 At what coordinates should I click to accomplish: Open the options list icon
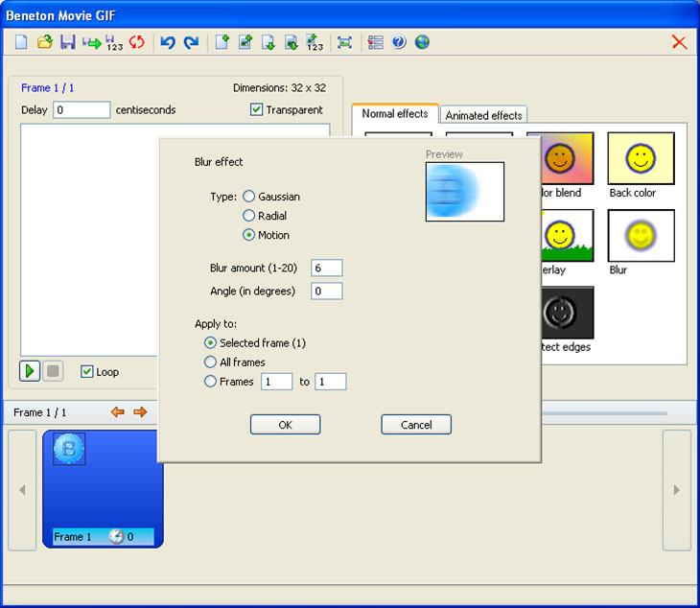[376, 42]
